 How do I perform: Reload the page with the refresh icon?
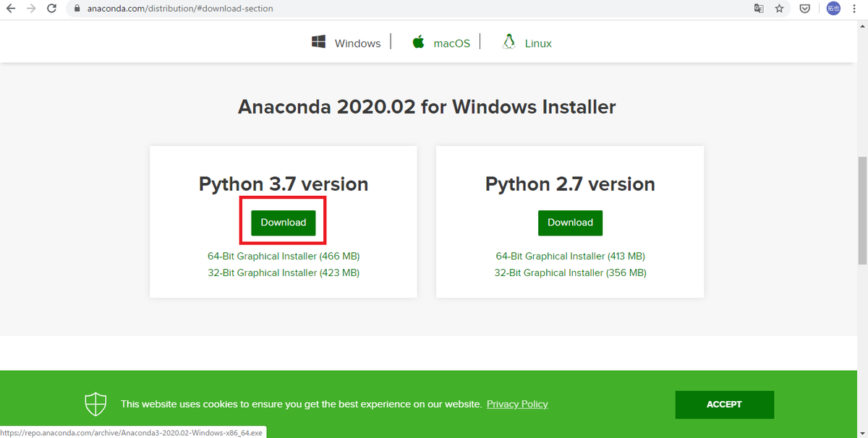click(x=51, y=9)
